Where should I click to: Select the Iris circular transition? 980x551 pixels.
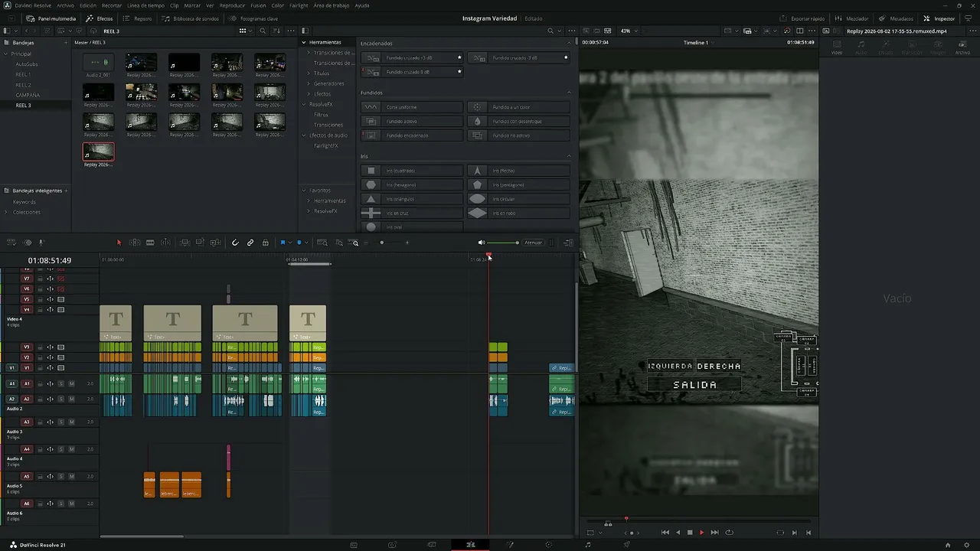(519, 199)
